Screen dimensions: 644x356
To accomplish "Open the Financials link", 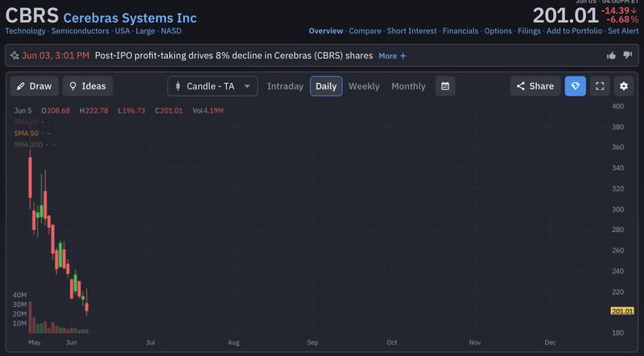I will coord(460,31).
